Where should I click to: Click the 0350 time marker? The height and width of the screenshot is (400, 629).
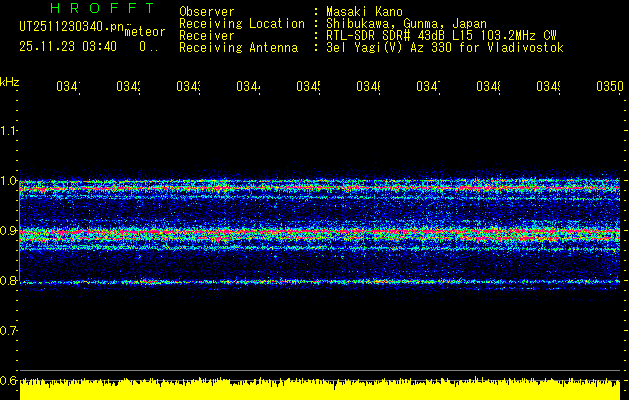click(x=606, y=88)
